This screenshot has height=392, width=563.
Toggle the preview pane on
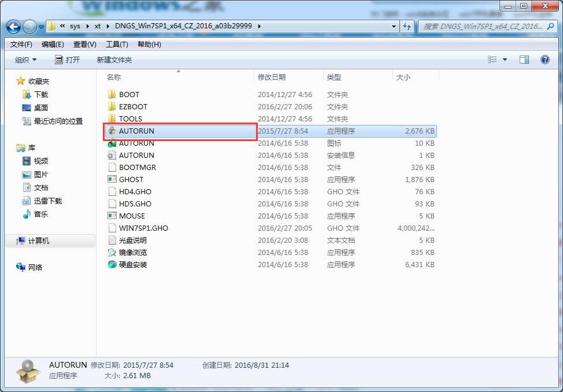tap(524, 59)
